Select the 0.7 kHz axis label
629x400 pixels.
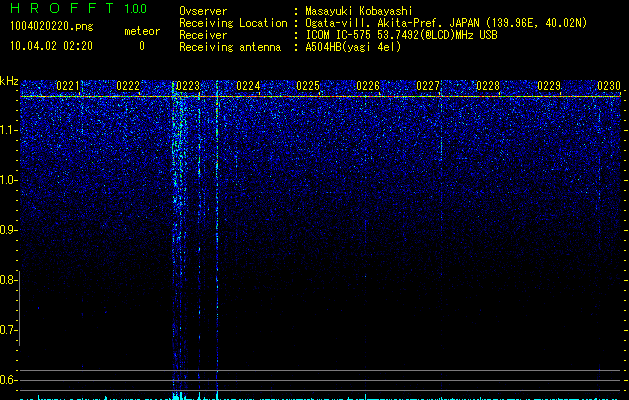[x=8, y=330]
